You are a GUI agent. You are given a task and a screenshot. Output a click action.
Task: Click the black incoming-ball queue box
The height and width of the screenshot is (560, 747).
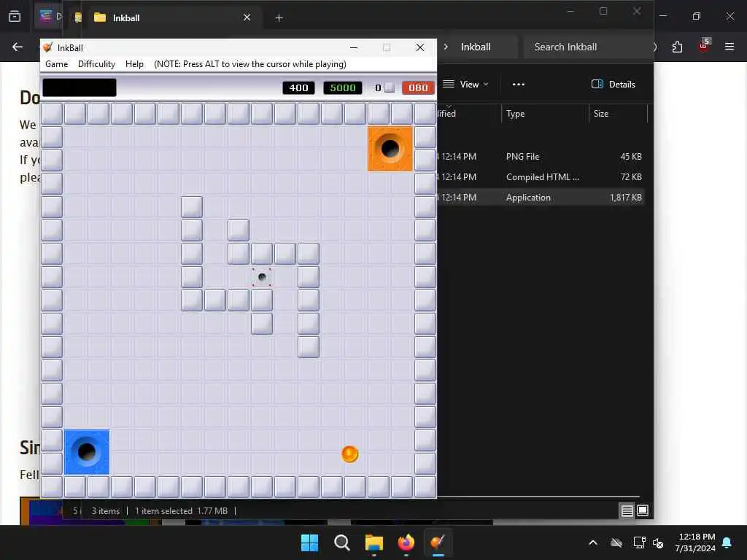[80, 87]
